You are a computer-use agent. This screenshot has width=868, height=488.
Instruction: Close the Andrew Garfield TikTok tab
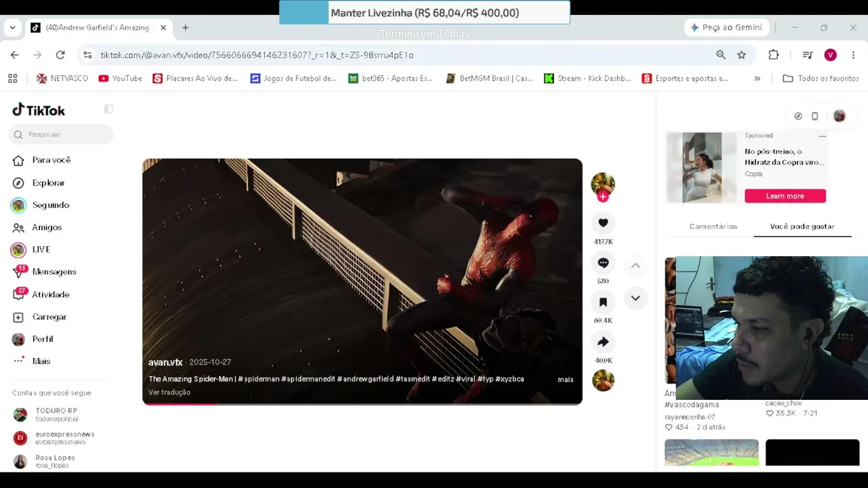tap(163, 28)
